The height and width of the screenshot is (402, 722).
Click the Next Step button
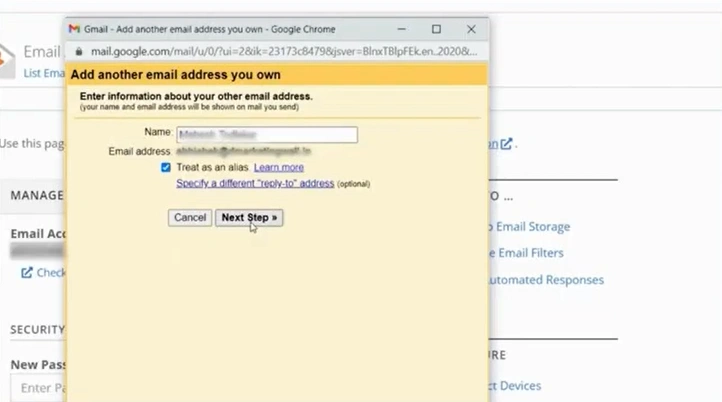[249, 217]
